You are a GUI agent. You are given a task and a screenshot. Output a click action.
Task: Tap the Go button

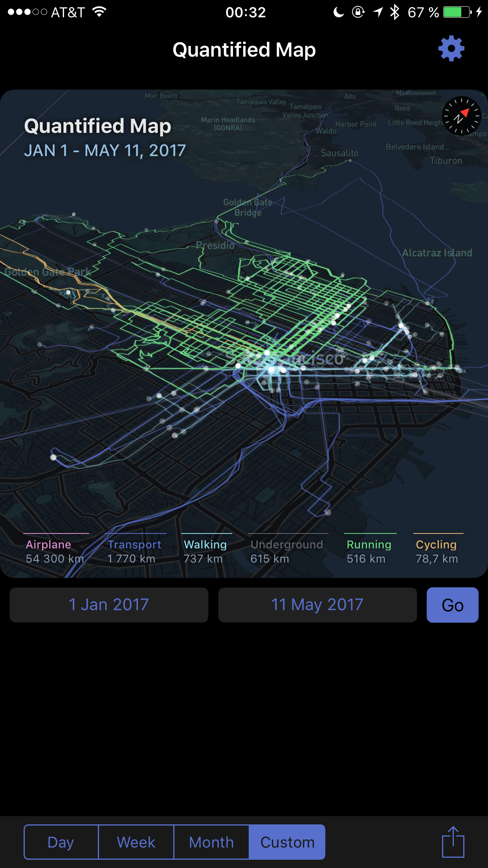453,605
